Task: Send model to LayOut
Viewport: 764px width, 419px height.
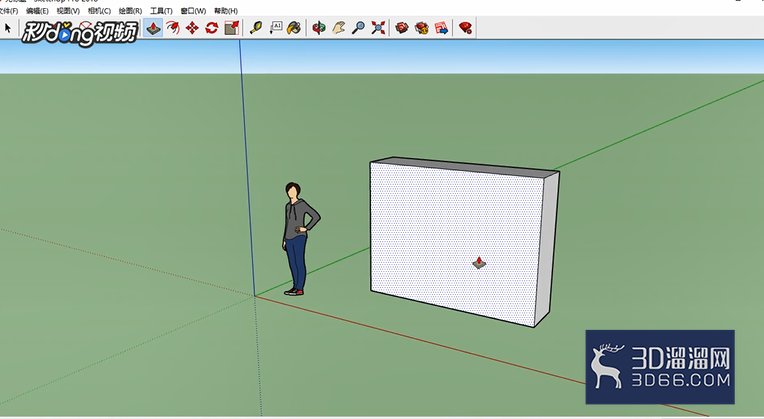Action: (441, 28)
